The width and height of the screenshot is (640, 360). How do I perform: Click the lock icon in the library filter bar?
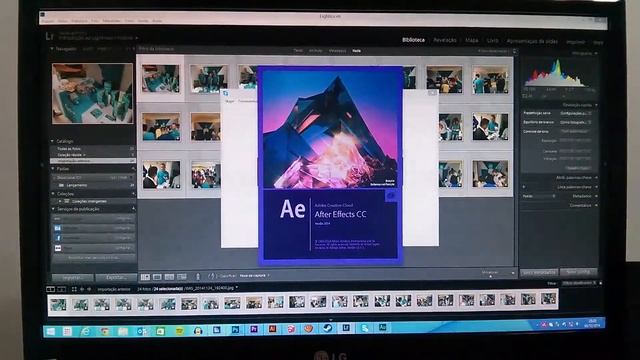point(514,51)
